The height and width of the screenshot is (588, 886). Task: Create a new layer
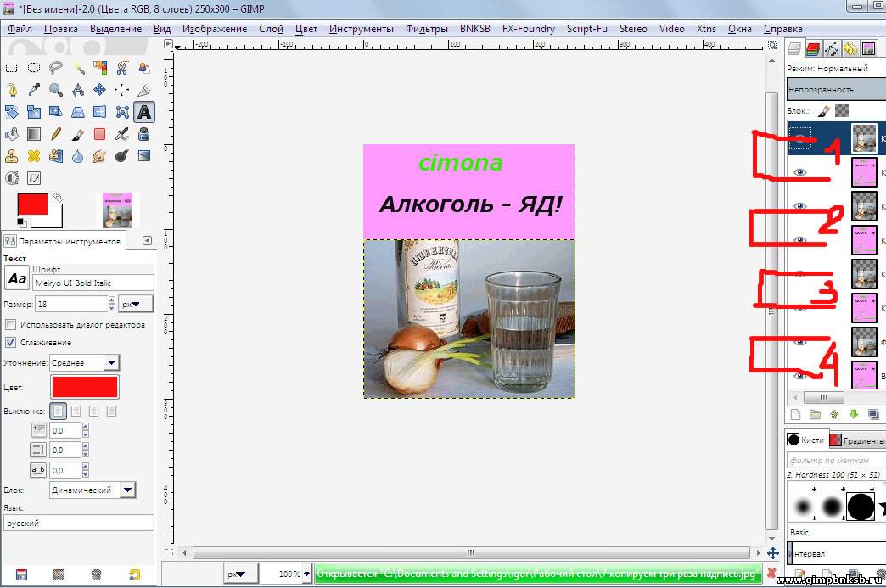795,415
